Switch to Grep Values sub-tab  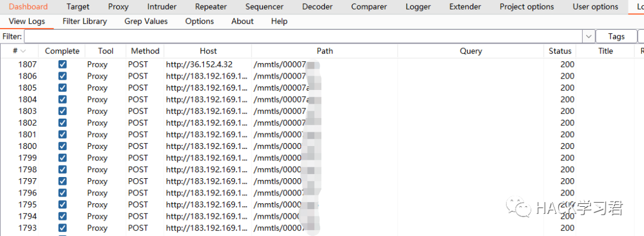(146, 21)
